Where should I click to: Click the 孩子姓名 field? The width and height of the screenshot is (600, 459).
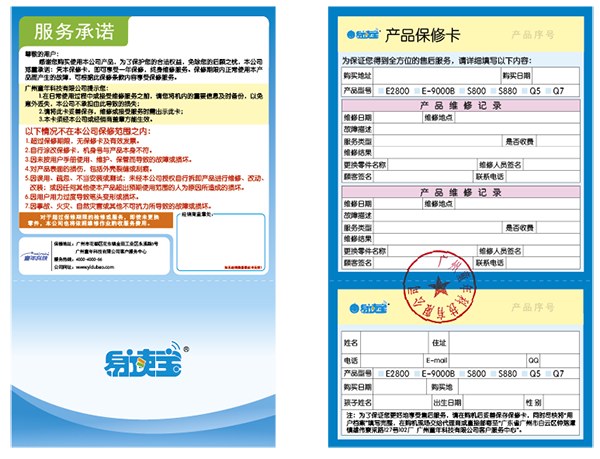(402, 402)
